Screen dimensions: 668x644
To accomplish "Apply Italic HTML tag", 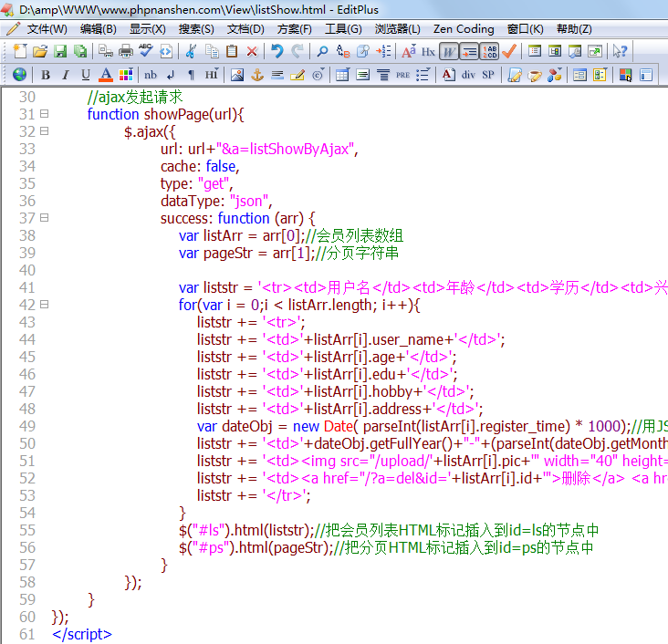I will [x=65, y=75].
